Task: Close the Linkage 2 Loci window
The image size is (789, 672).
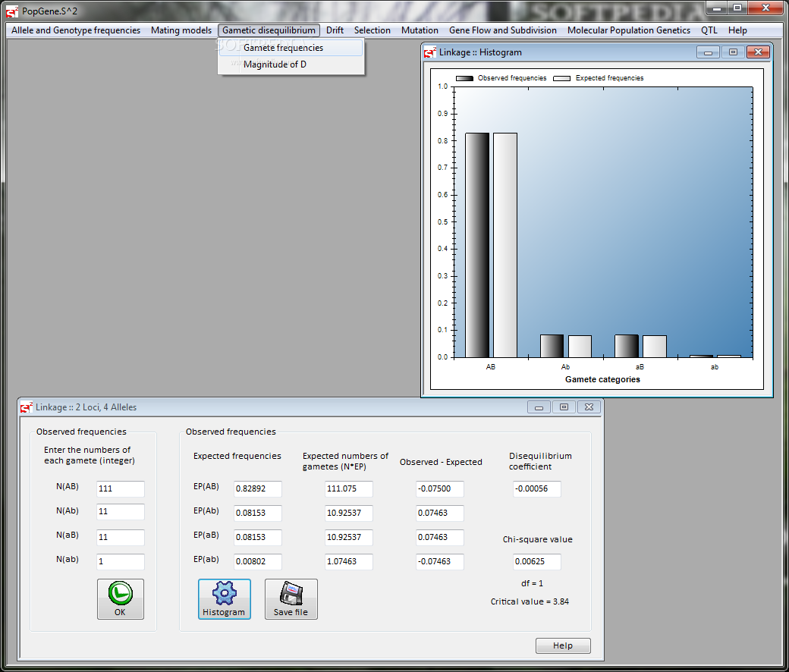Action: click(x=589, y=407)
